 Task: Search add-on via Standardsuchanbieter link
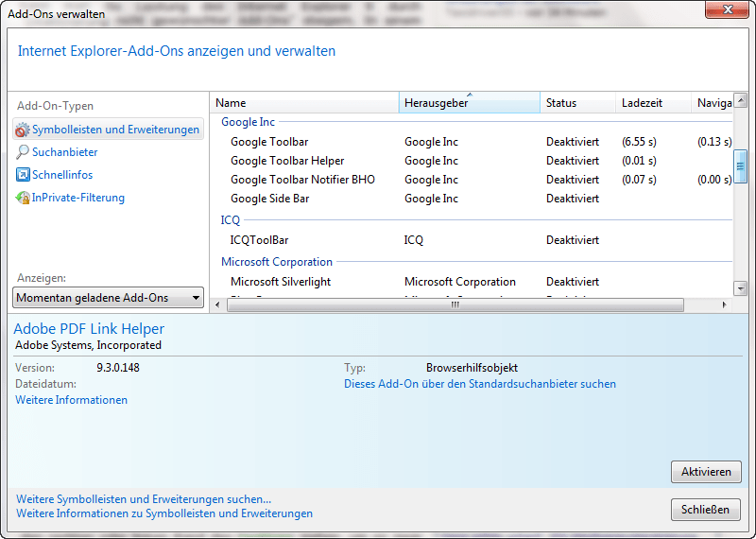click(x=479, y=384)
